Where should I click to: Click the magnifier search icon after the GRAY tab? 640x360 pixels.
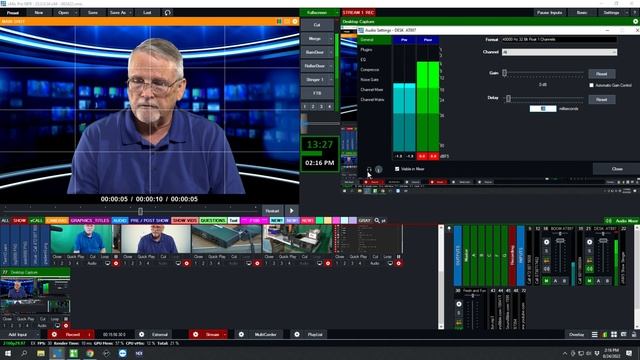coord(377,220)
